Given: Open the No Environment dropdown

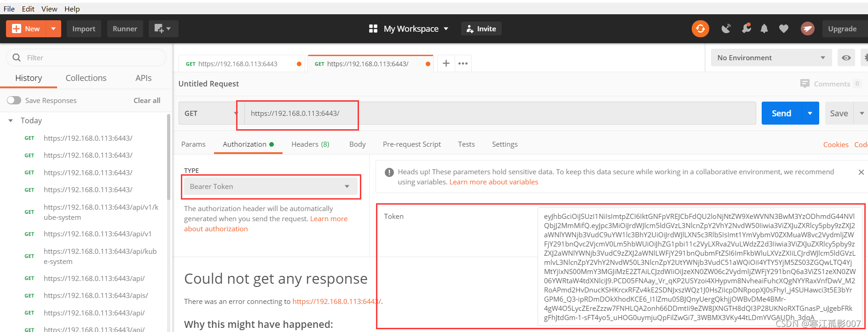Looking at the screenshot, I should tap(771, 57).
